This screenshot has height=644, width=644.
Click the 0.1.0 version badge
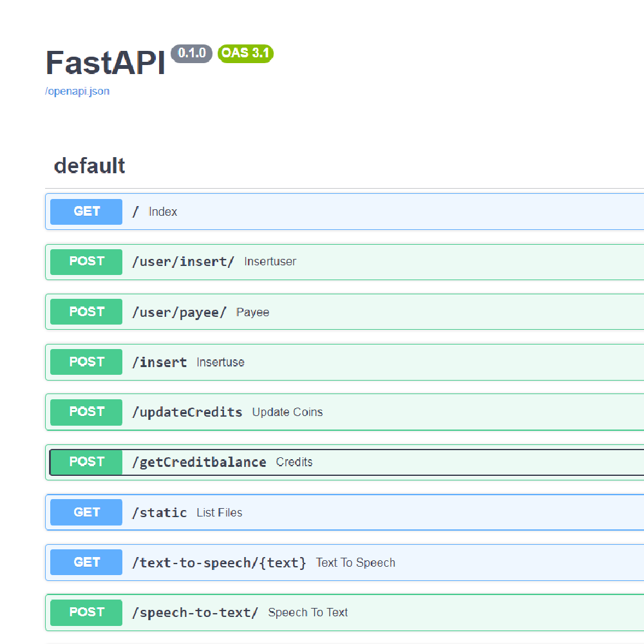191,53
